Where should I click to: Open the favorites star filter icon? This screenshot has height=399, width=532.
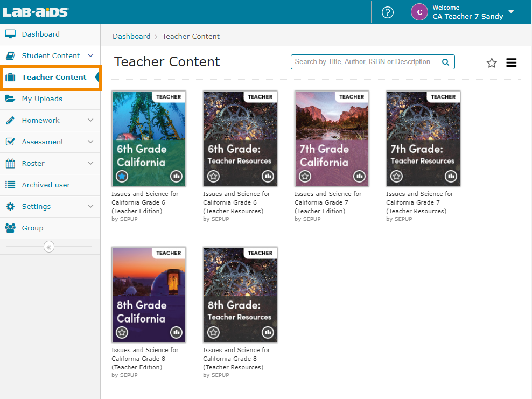pos(492,63)
